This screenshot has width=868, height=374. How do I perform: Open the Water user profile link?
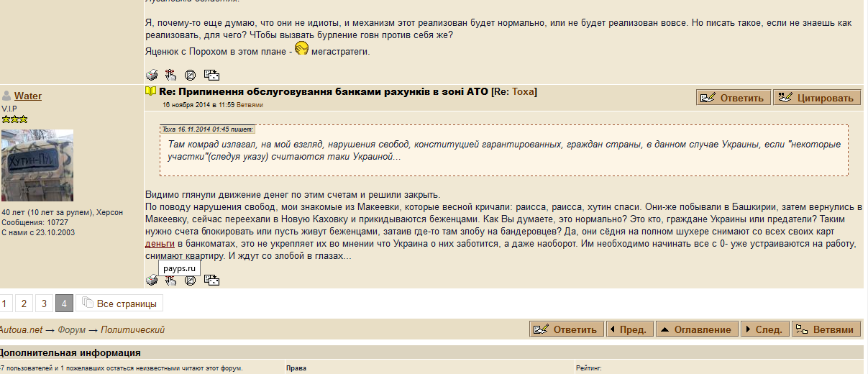click(28, 96)
